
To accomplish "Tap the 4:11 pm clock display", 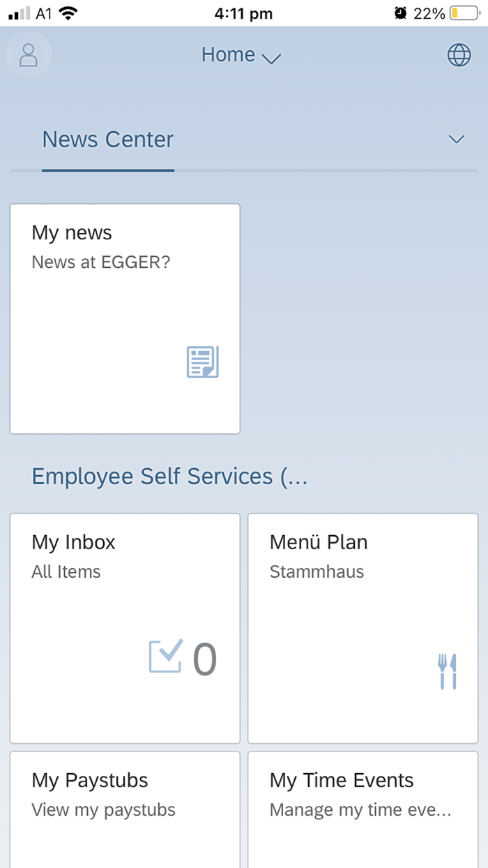I will pyautogui.click(x=243, y=12).
